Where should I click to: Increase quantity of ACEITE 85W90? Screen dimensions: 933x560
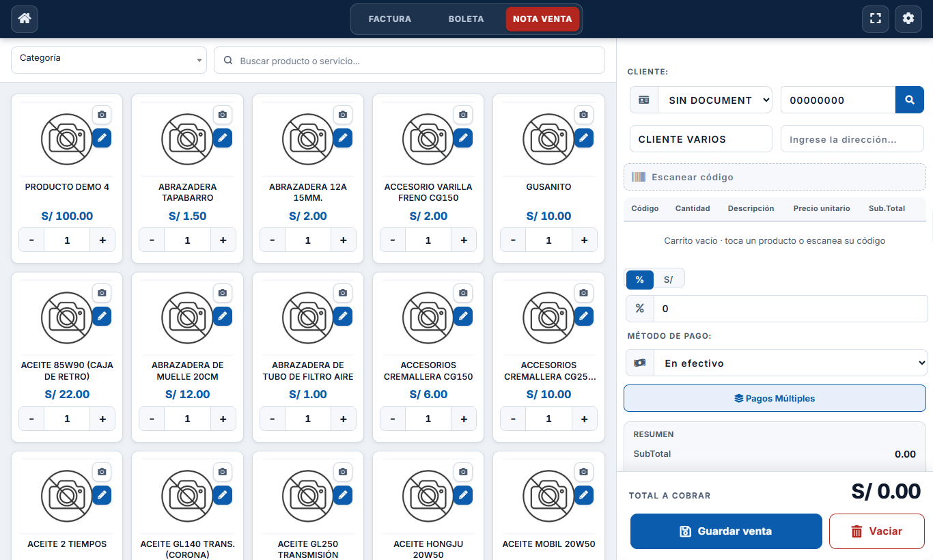point(102,419)
